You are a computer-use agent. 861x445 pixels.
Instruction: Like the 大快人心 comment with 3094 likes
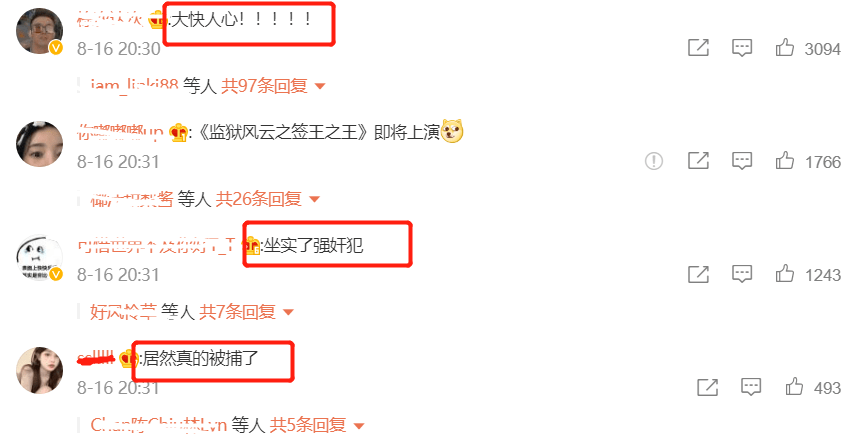pos(785,48)
